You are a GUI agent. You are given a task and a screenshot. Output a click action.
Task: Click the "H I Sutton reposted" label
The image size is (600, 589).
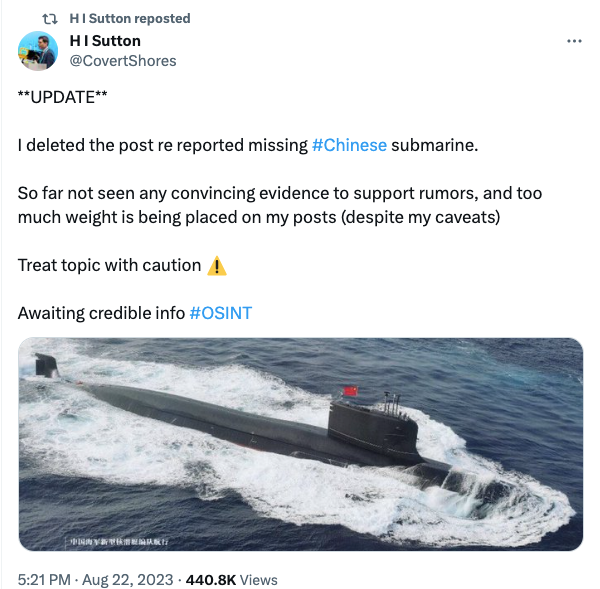(130, 19)
